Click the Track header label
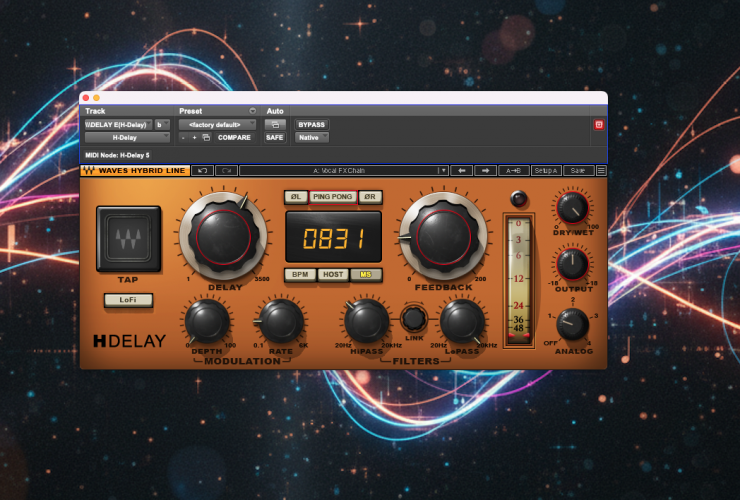Screen dimensions: 740x500 95,111
